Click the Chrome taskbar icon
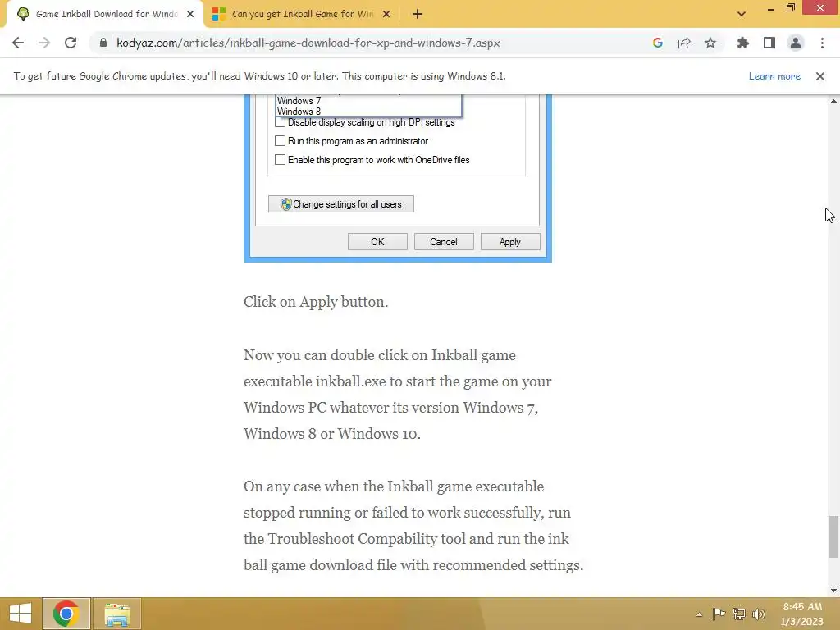The width and height of the screenshot is (840, 630). [x=66, y=614]
